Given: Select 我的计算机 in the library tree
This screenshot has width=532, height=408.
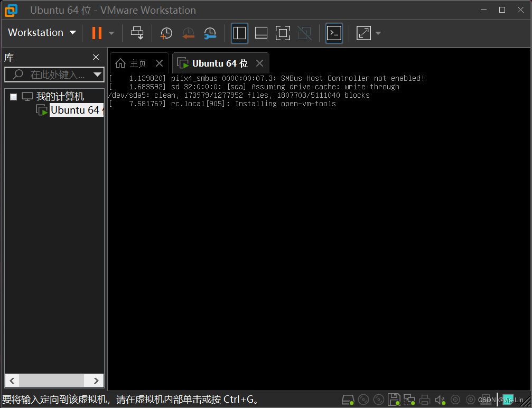Looking at the screenshot, I should 60,97.
